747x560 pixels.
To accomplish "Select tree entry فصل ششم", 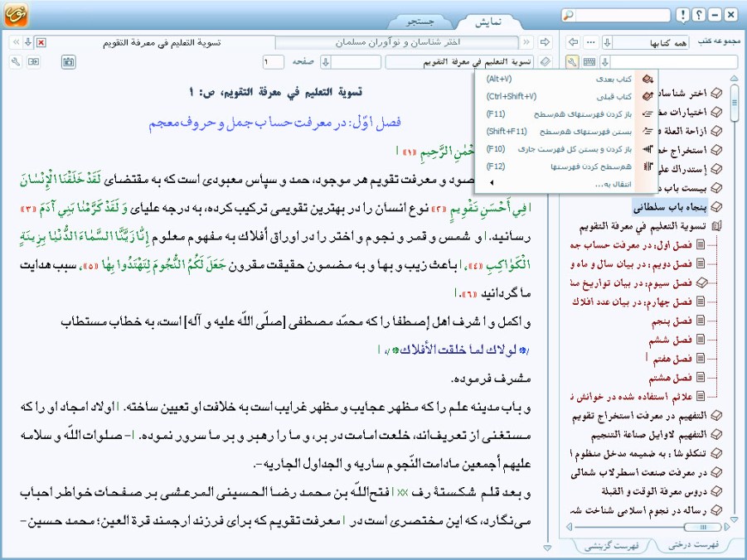I will point(670,340).
